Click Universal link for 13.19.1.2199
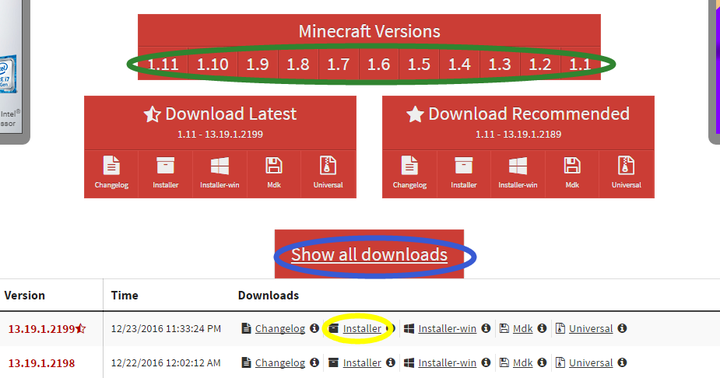Viewport: 720px width, 378px height. point(591,329)
